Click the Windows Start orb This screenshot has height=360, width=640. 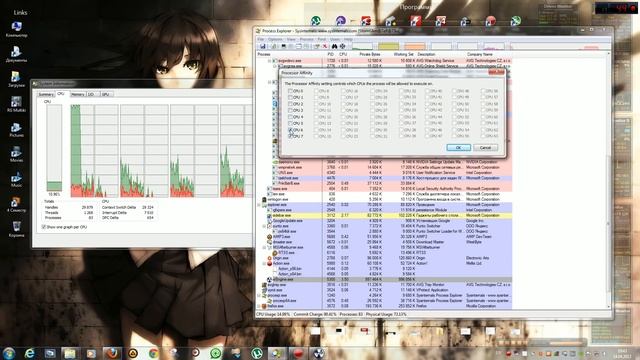pyautogui.click(x=9, y=353)
